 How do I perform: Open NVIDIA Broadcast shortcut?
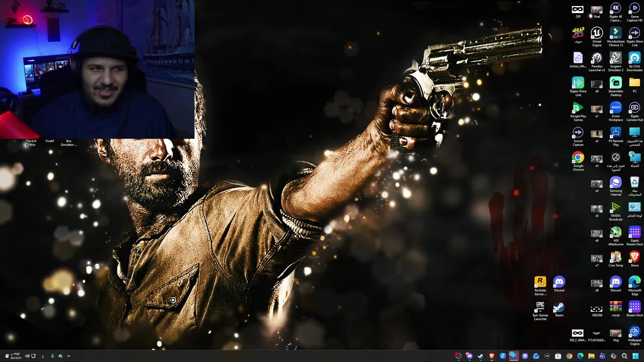tap(616, 211)
